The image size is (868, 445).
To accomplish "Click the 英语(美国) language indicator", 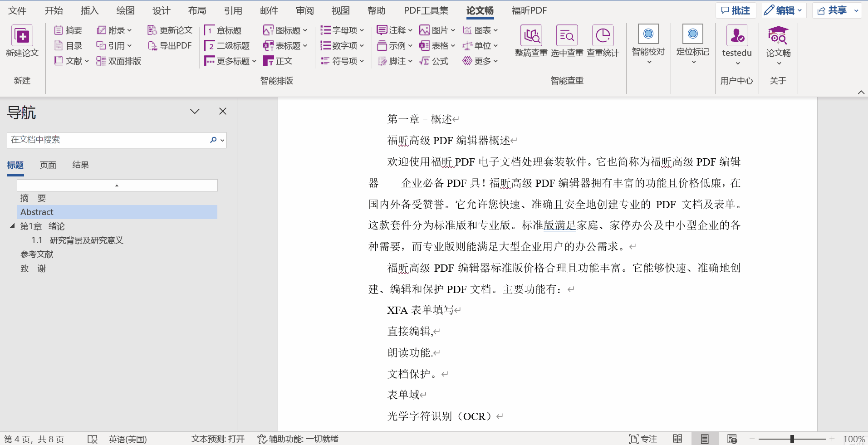I will pyautogui.click(x=128, y=439).
